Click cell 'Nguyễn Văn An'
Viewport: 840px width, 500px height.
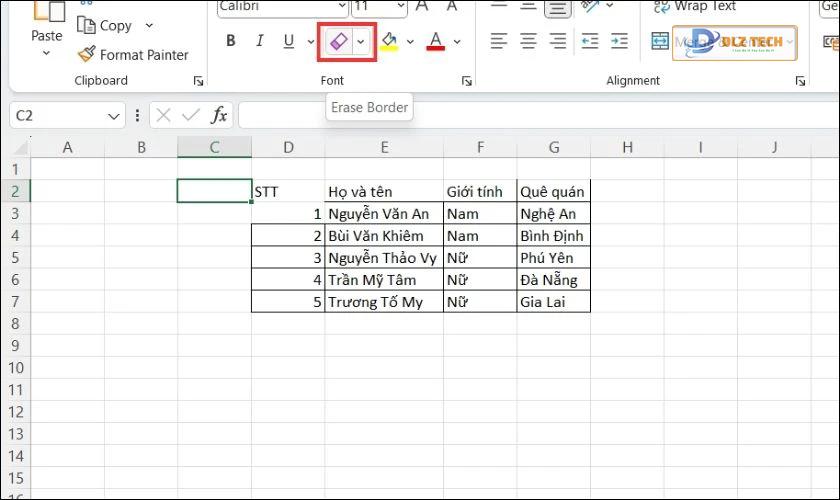[x=384, y=213]
